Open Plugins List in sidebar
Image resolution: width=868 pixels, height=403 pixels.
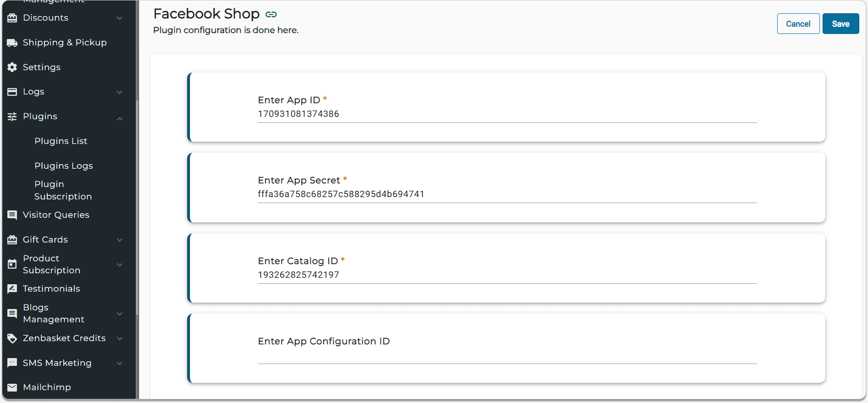pos(61,141)
